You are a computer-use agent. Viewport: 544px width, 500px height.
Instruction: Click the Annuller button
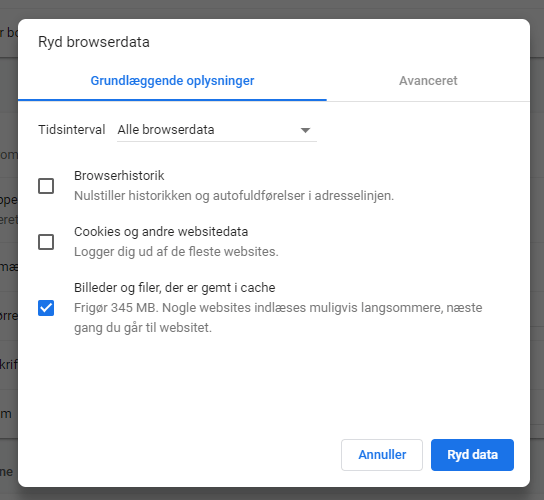pyautogui.click(x=382, y=455)
